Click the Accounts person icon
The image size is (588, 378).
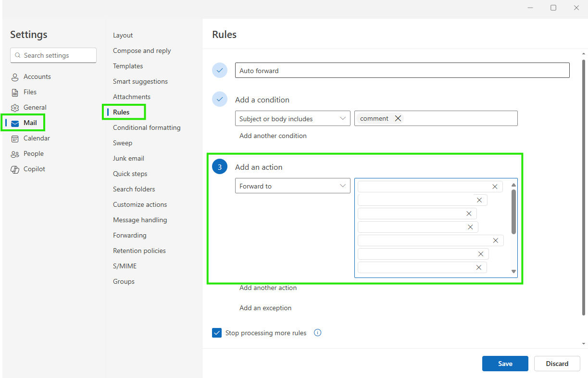tap(15, 77)
